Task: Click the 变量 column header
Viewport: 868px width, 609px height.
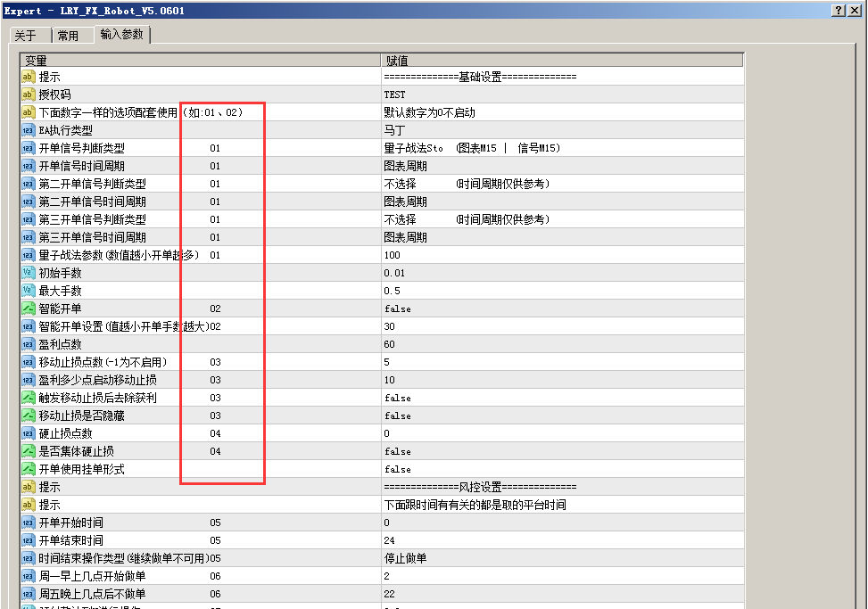Action: 201,61
